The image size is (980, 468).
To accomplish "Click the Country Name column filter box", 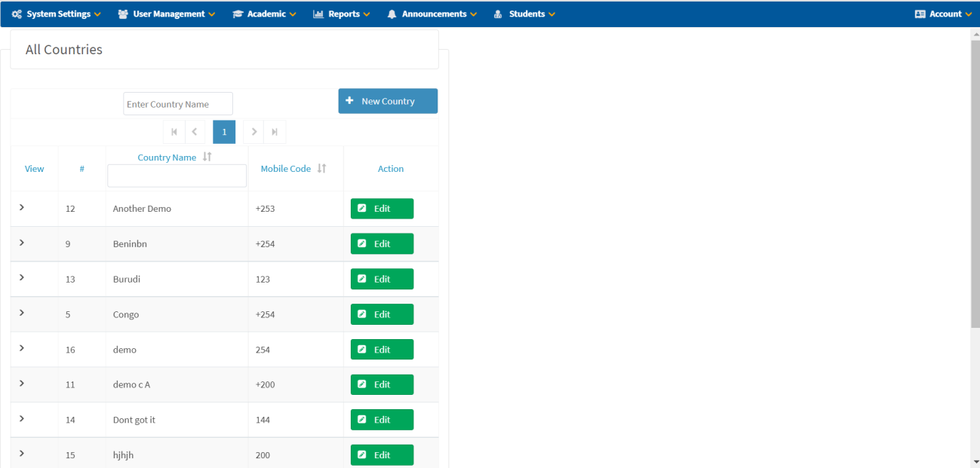I will coord(177,175).
